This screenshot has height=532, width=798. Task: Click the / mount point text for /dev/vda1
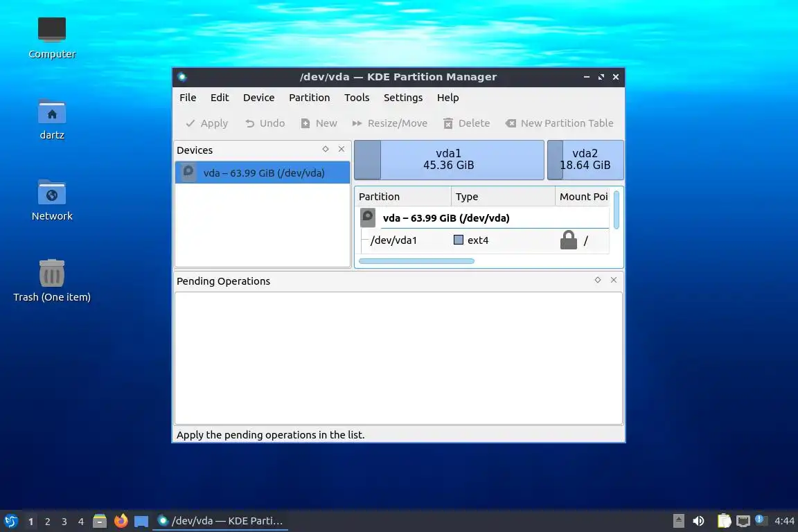click(586, 240)
